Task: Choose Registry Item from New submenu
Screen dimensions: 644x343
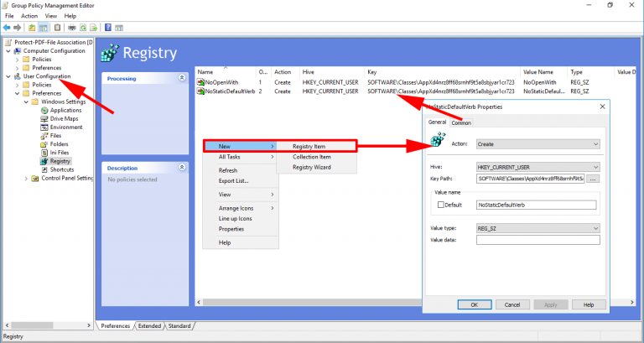Action: pos(309,146)
